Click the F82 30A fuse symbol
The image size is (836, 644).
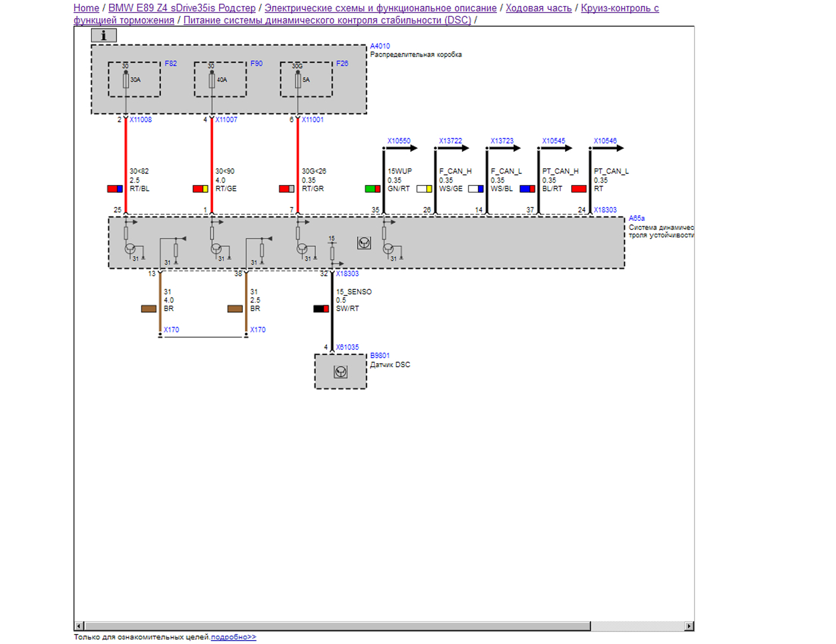coord(126,80)
